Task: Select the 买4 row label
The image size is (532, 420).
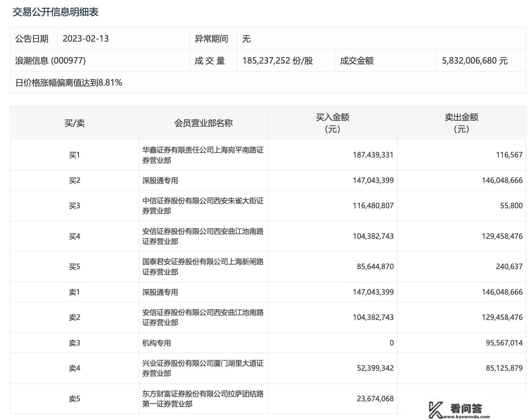Action: click(x=75, y=236)
